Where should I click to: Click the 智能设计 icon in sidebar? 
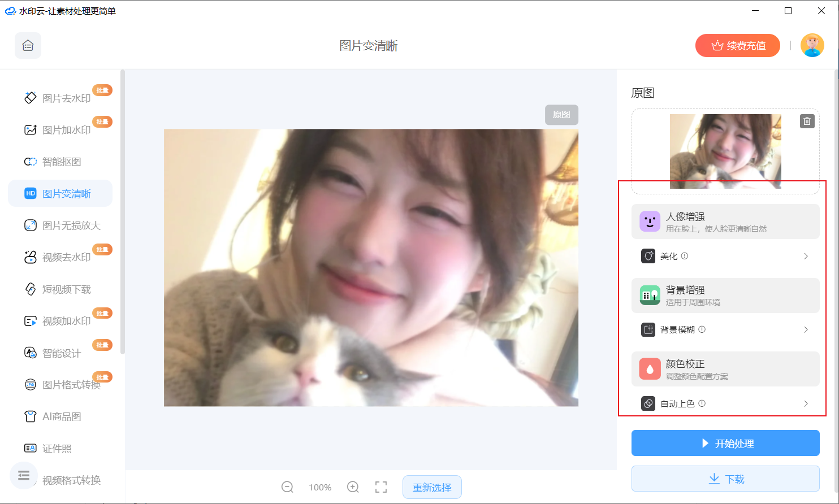click(31, 353)
